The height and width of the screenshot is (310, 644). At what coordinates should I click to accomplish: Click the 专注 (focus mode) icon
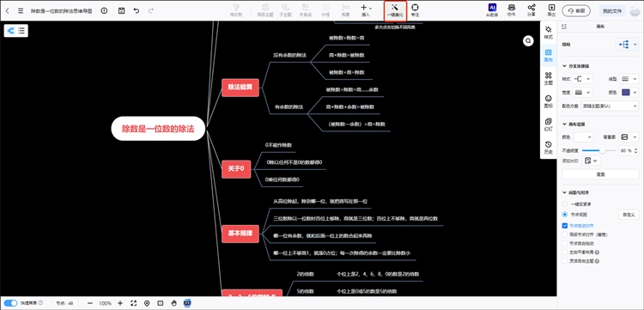pyautogui.click(x=415, y=10)
